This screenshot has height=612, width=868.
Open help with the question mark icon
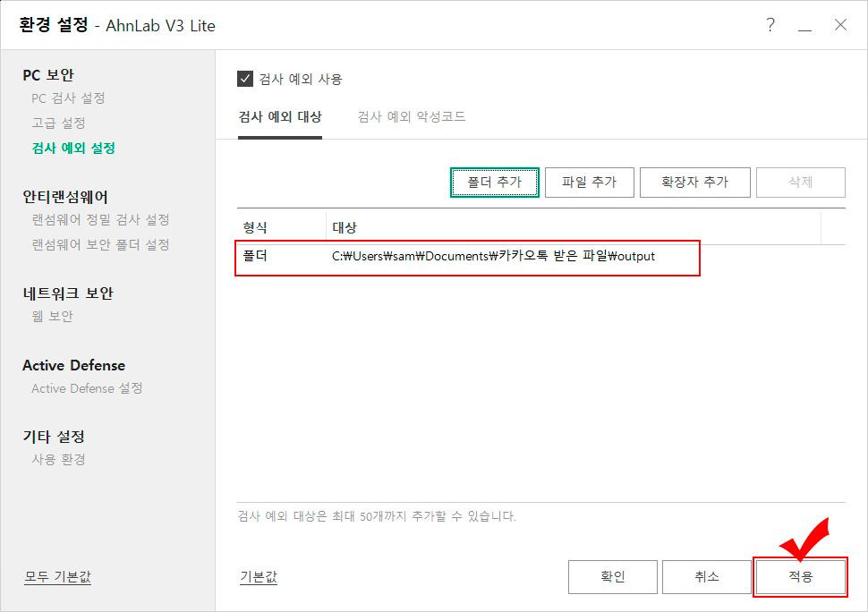[x=770, y=25]
